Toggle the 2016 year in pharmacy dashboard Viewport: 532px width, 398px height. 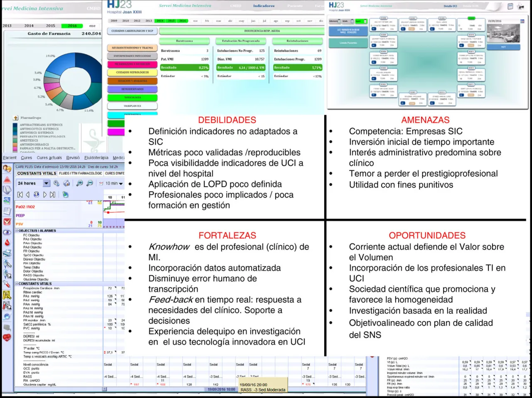(72, 26)
